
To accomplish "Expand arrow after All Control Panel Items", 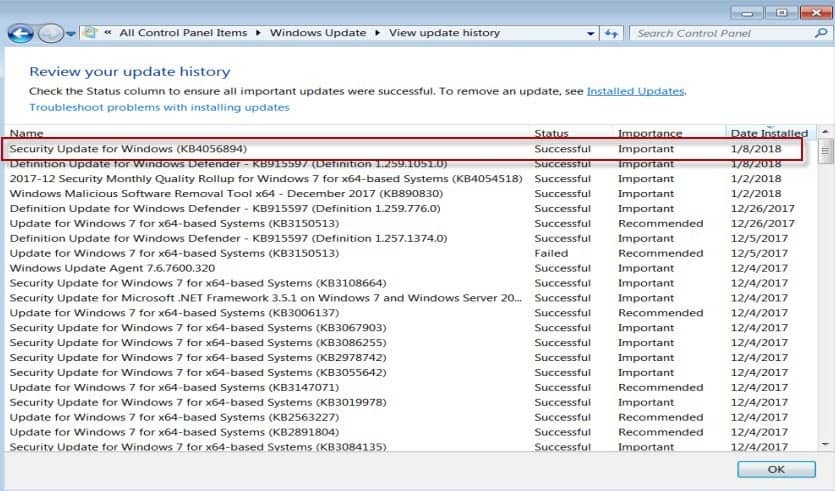I will tap(258, 33).
